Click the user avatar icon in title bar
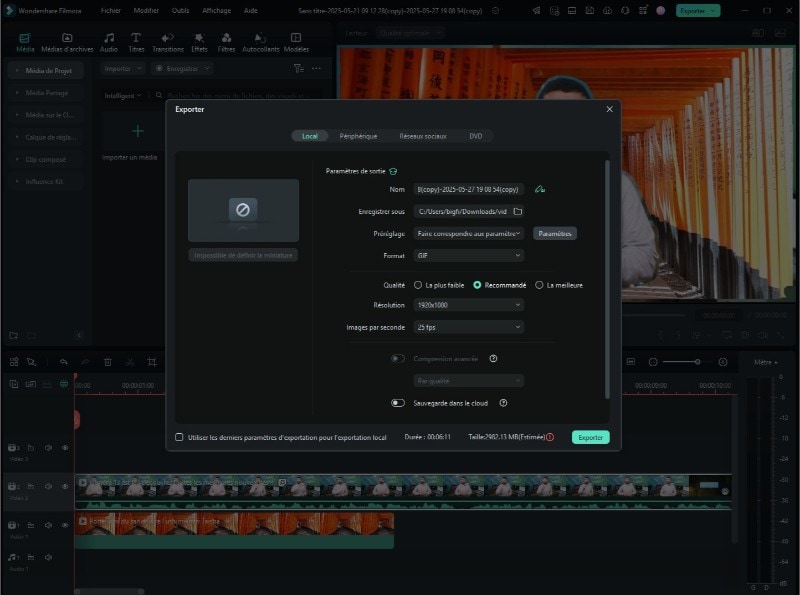The width and height of the screenshot is (800, 595). pyautogui.click(x=661, y=10)
